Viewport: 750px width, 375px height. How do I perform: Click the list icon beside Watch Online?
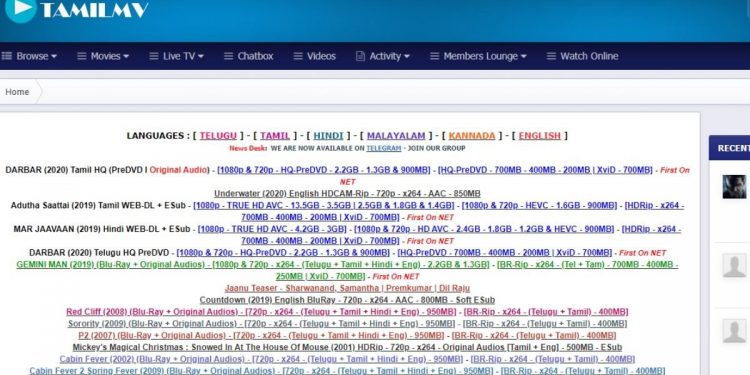pos(551,56)
